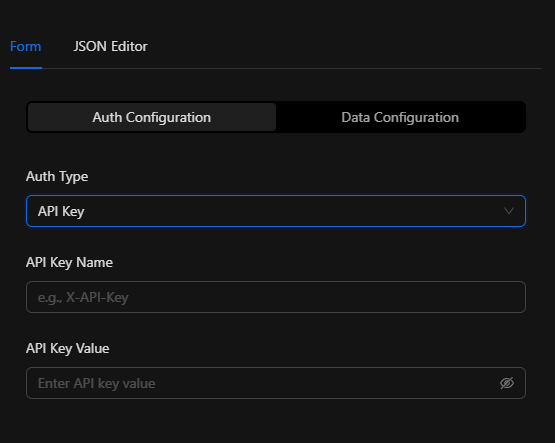Toggle API key value visibility eye icon
Viewport: 555px width, 443px height.
pyautogui.click(x=507, y=383)
